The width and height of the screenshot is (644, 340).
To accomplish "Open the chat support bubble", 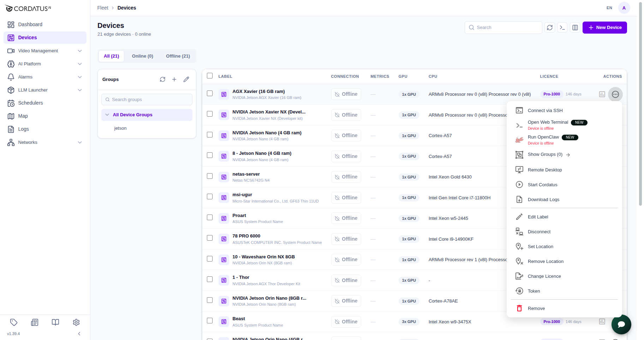I will click(621, 324).
